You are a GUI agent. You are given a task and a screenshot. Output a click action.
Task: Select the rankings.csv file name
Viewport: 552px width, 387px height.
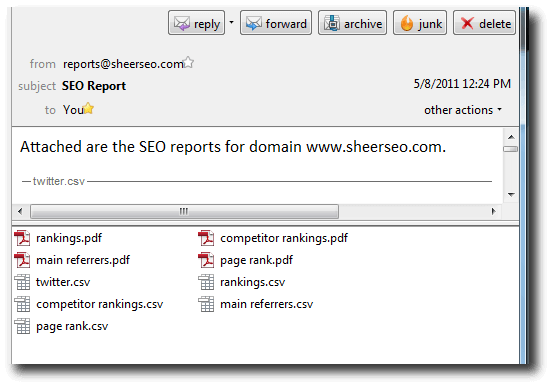252,282
